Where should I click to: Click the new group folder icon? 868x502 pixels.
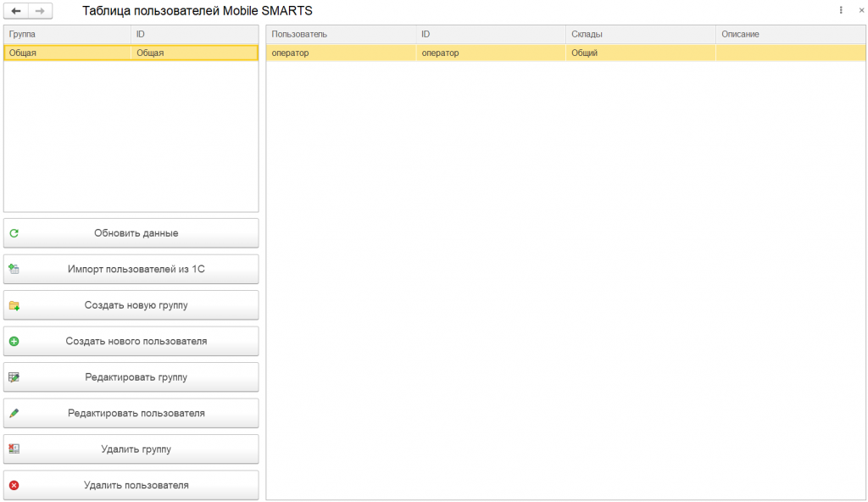(x=14, y=305)
